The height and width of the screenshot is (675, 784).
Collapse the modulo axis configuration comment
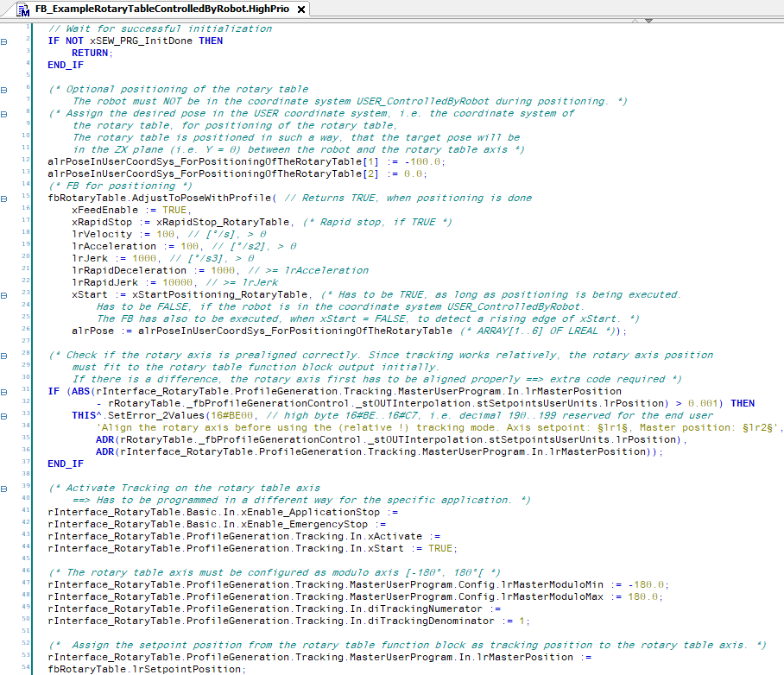point(5,572)
